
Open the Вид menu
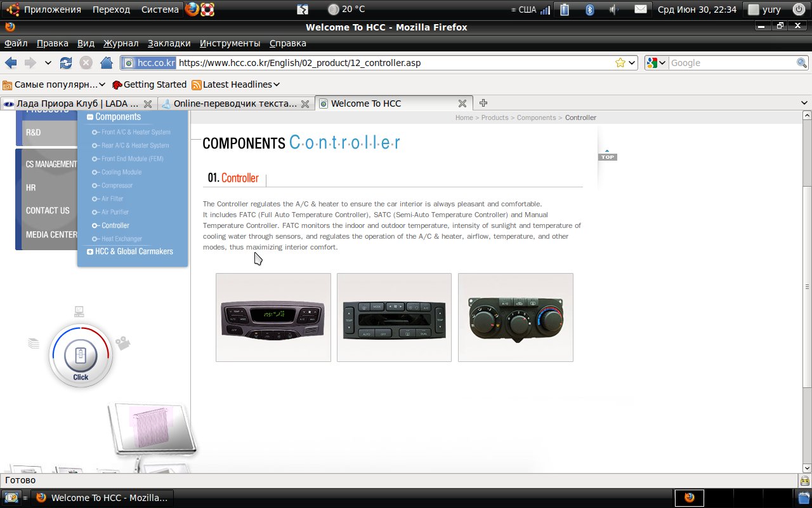click(x=86, y=43)
